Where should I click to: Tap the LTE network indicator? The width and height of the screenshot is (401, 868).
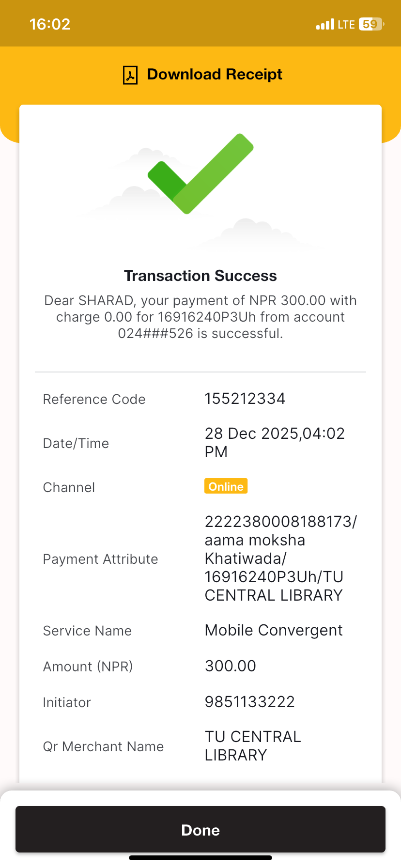[346, 24]
